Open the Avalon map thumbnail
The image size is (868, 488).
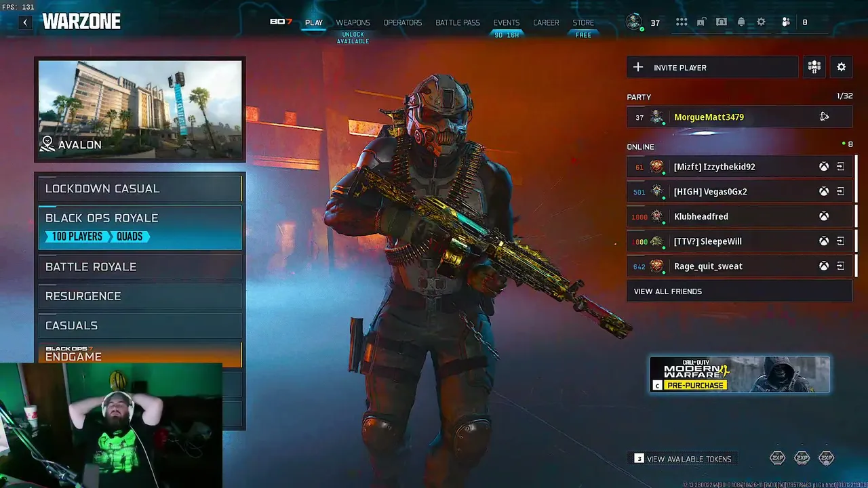[140, 109]
